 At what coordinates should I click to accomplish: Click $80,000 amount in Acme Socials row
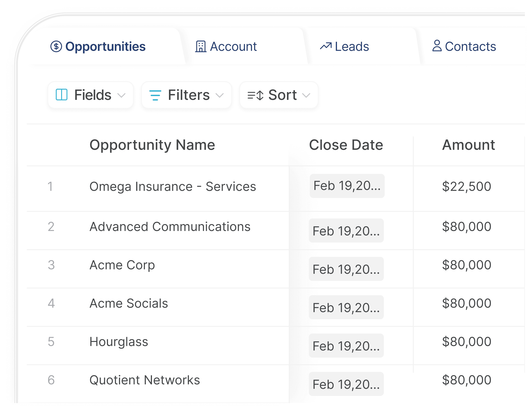point(466,303)
